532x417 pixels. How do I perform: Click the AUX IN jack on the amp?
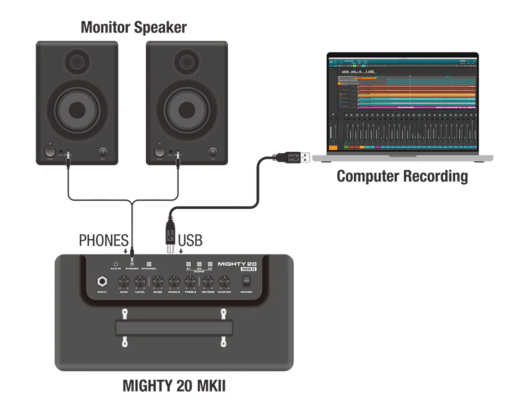pyautogui.click(x=116, y=264)
